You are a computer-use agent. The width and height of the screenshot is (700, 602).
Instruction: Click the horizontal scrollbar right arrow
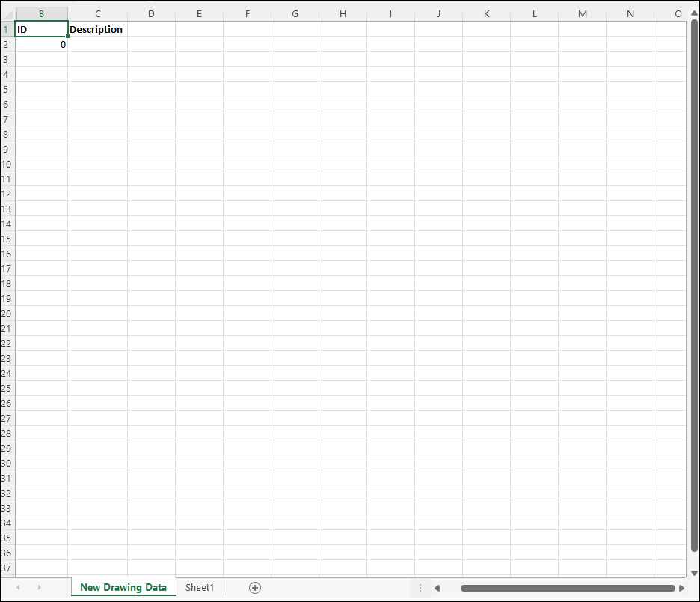click(x=681, y=588)
